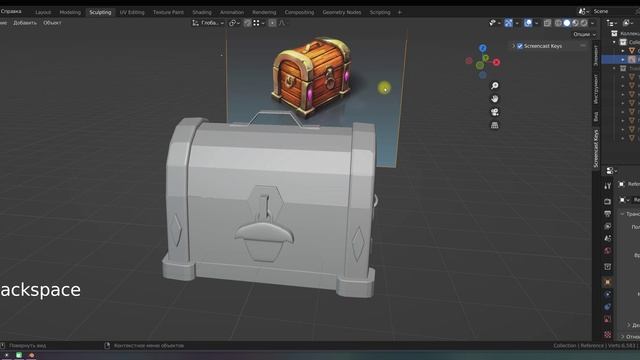Open the transform orientation dropdown
This screenshot has height=360, width=640.
click(208, 23)
